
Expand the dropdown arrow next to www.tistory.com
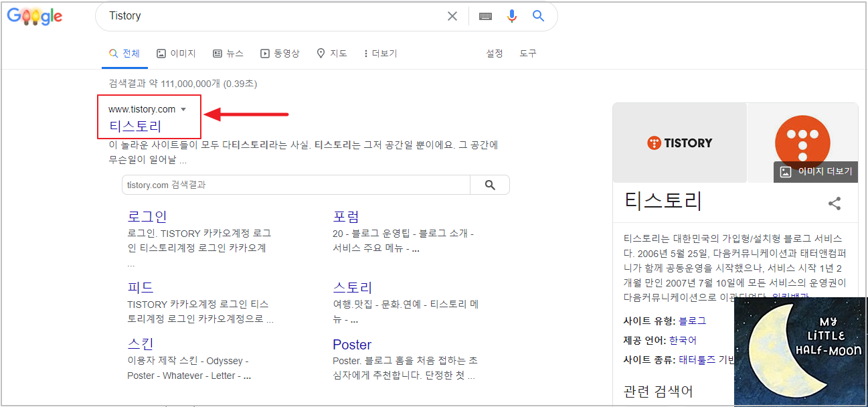click(x=183, y=109)
